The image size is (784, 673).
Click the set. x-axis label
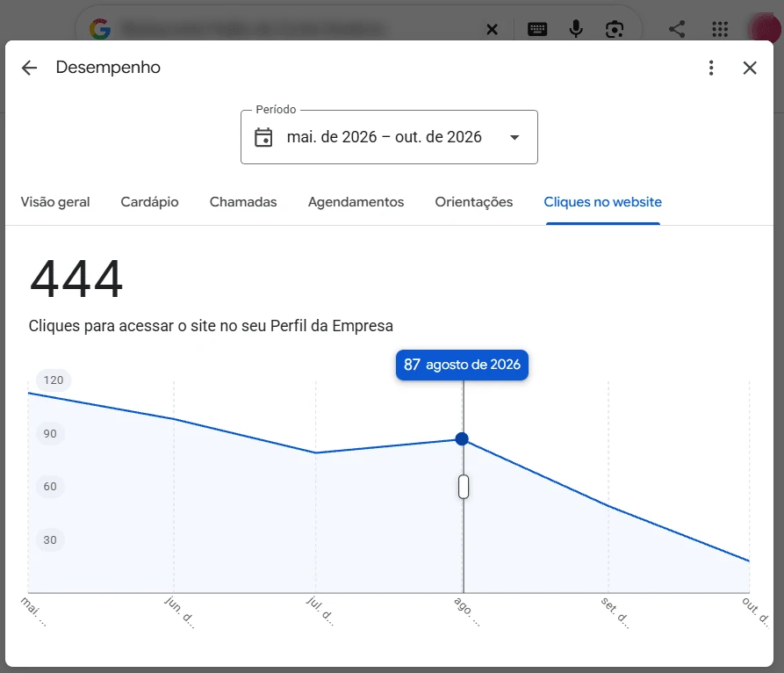615,612
